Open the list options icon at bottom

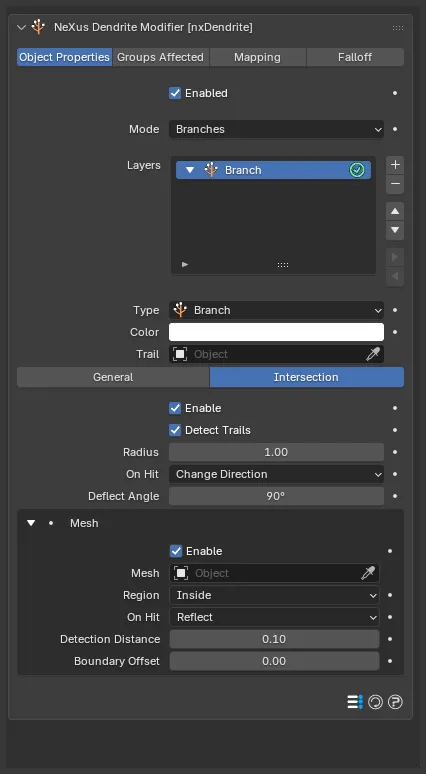[355, 702]
